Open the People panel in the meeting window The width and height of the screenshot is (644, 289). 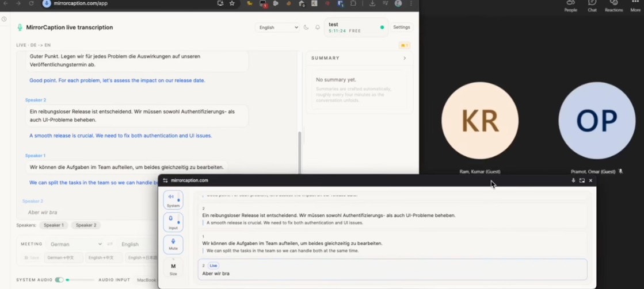(570, 6)
